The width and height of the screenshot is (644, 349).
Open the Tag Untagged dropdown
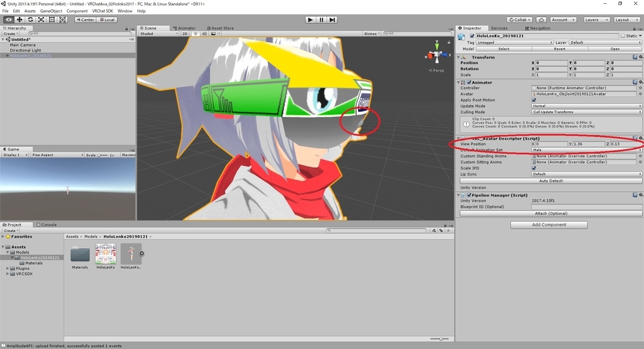coord(514,42)
